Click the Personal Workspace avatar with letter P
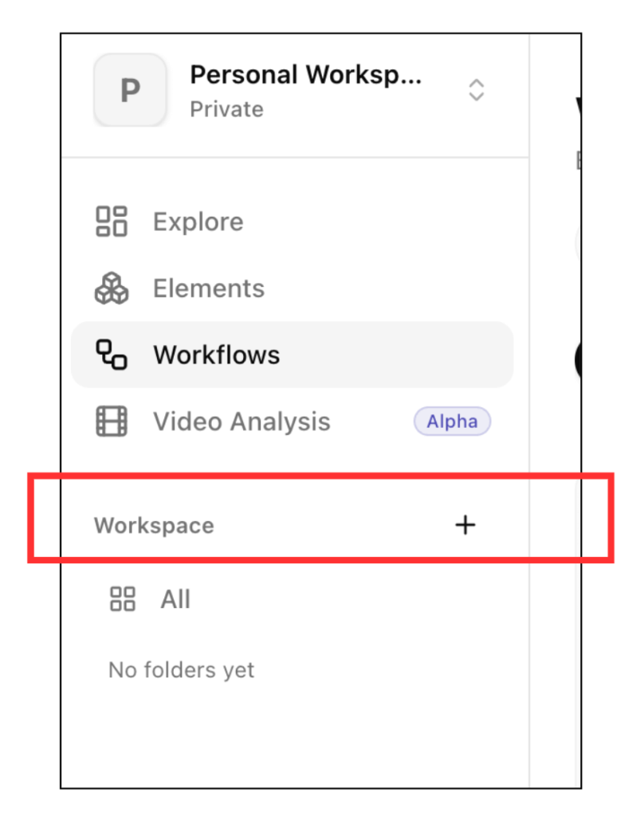The image size is (644, 816). tap(130, 89)
